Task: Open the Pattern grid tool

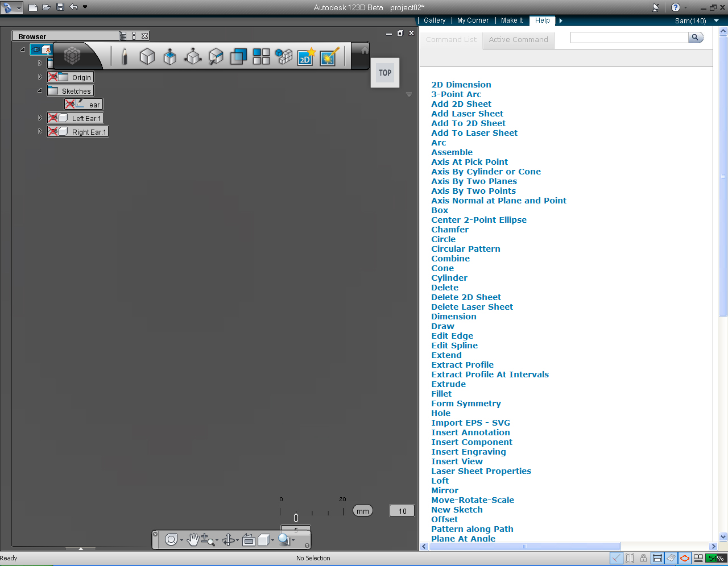Action: tap(262, 56)
